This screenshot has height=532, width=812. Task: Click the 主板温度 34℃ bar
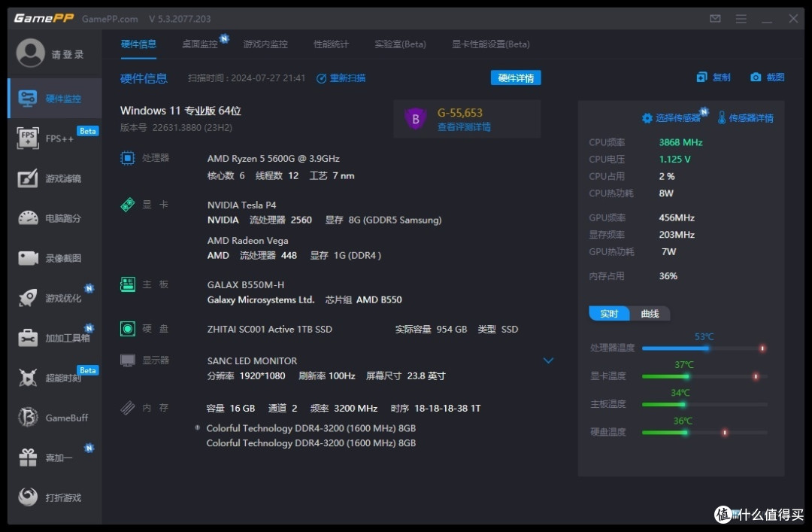coord(704,404)
